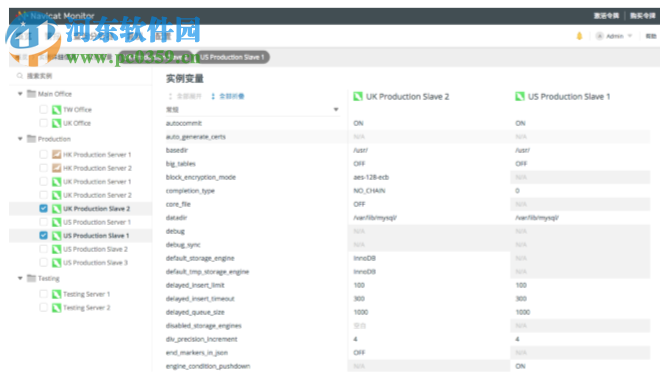Click the US Production Slave 1 column header icon
Image resolution: width=660 pixels, height=377 pixels.
coord(520,96)
